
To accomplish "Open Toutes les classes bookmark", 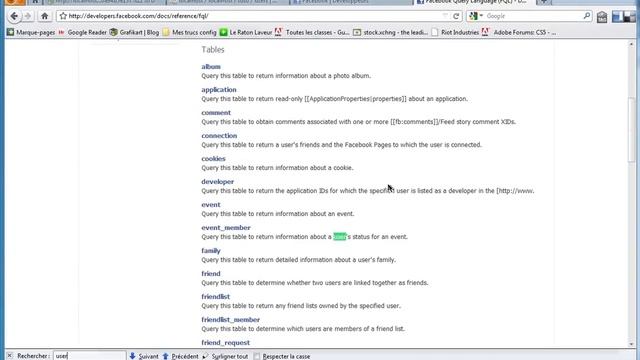I will pos(312,32).
